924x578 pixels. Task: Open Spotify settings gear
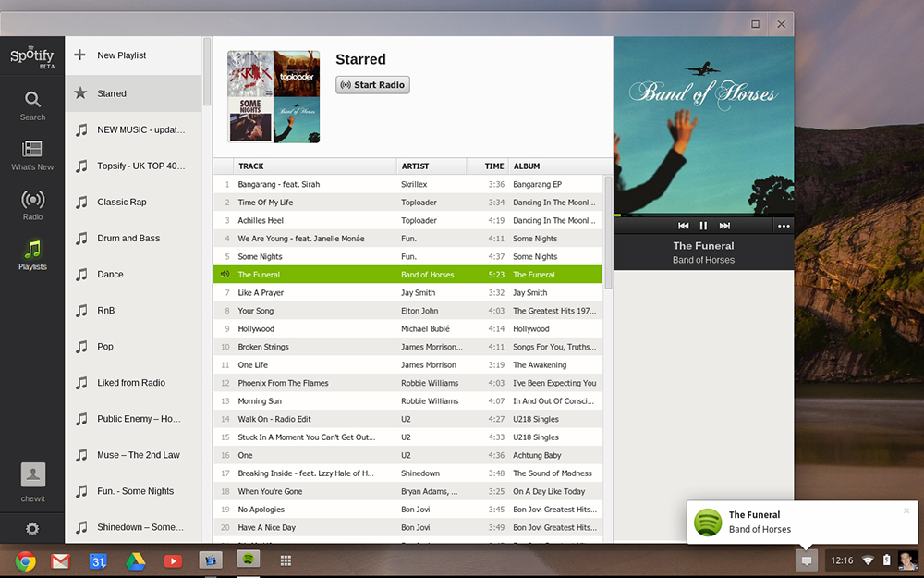(x=32, y=529)
